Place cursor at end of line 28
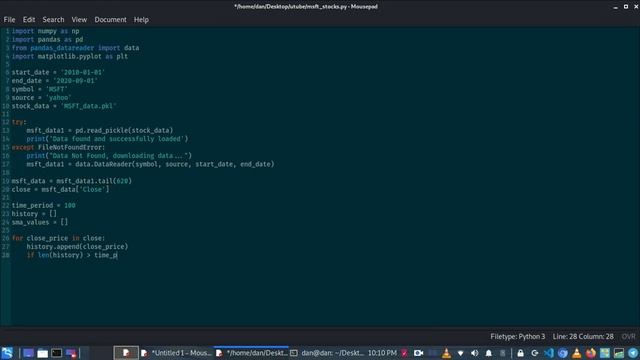 [x=118, y=255]
